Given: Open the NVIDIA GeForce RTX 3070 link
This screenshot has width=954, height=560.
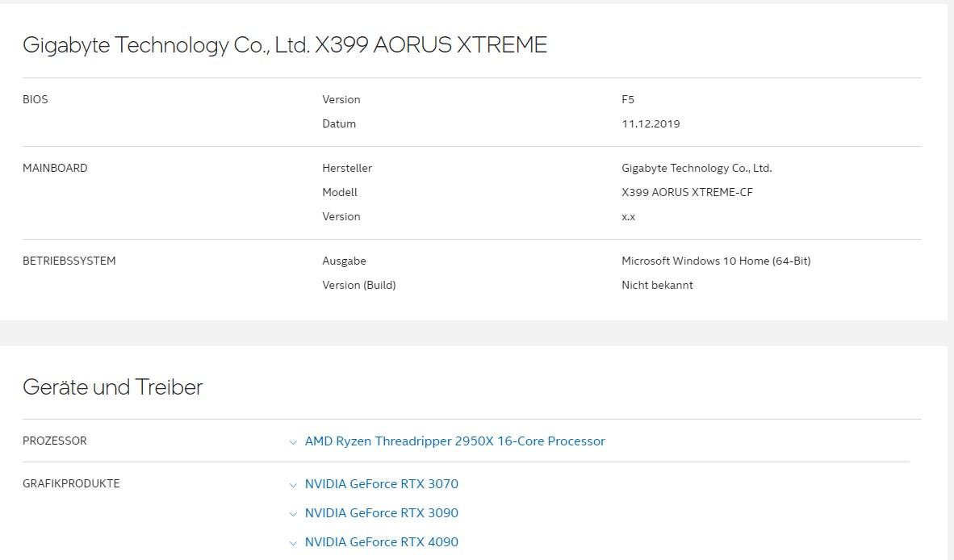Looking at the screenshot, I should click(382, 484).
